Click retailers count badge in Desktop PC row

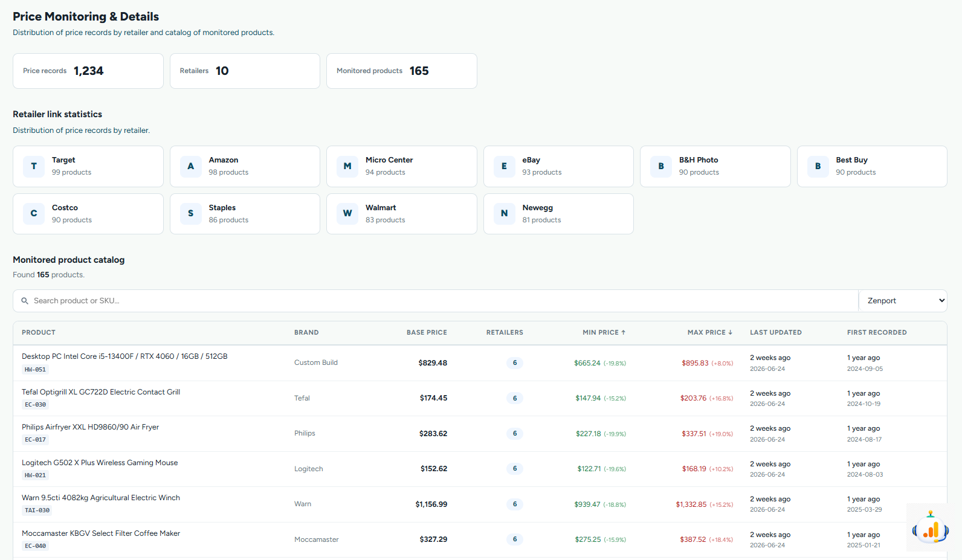pyautogui.click(x=515, y=363)
